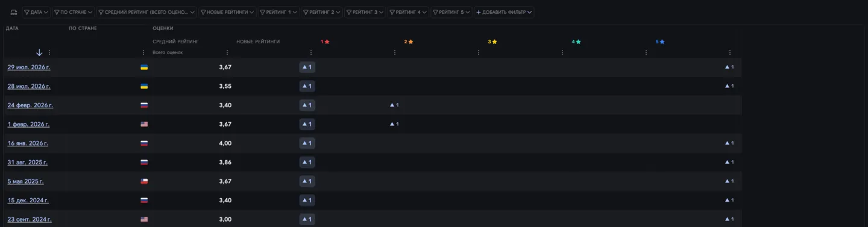Open the Новые рейтинги column three-dot menu

pos(311,52)
